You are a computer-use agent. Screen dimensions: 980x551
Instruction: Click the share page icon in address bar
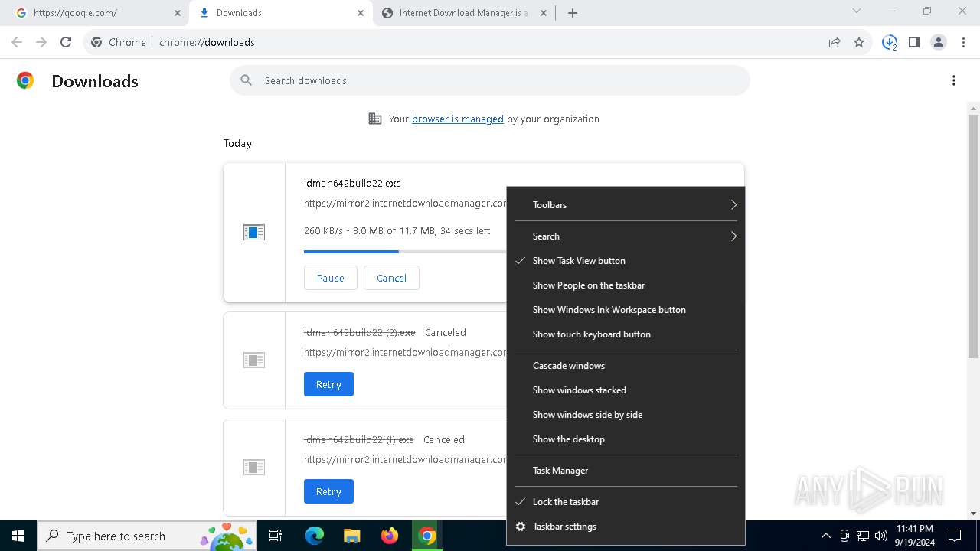835,42
